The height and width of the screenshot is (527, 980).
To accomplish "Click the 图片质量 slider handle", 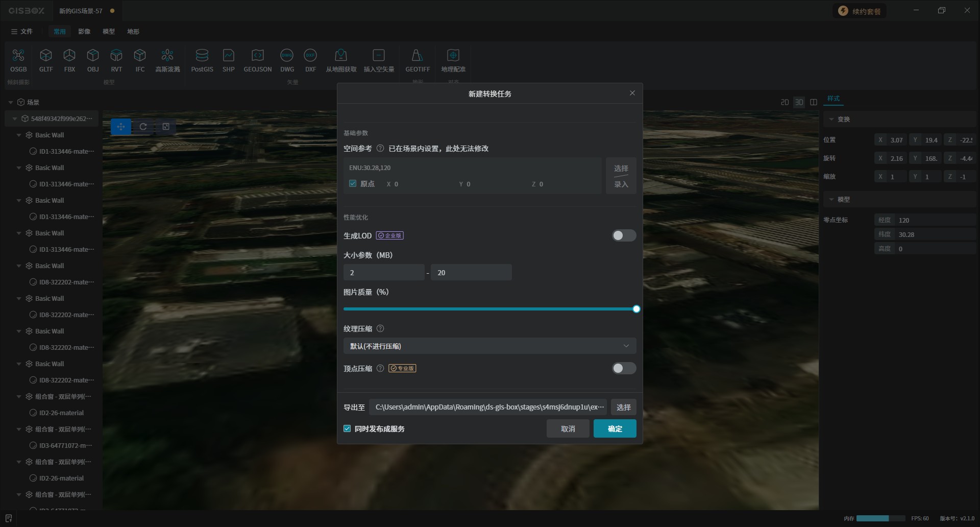I will click(636, 309).
